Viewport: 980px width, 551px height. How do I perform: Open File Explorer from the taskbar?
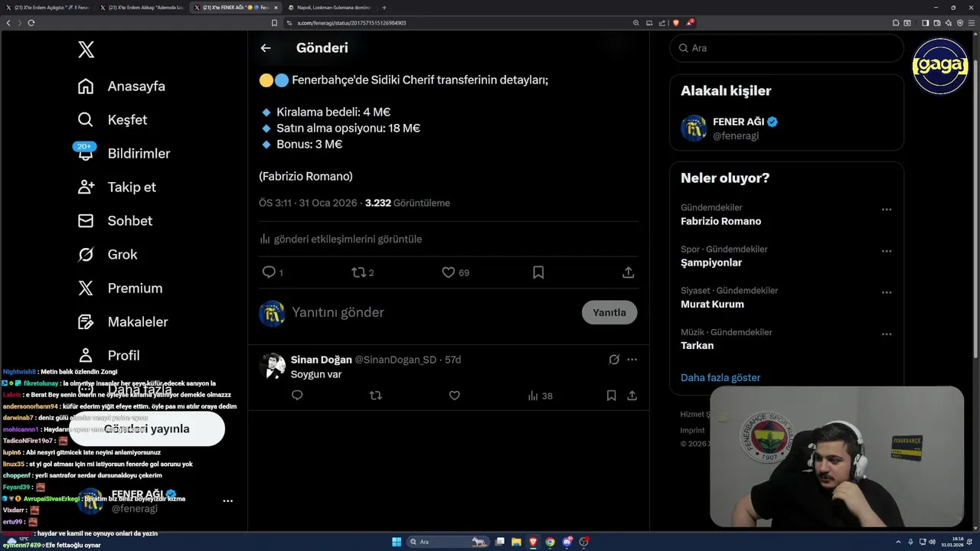516,542
